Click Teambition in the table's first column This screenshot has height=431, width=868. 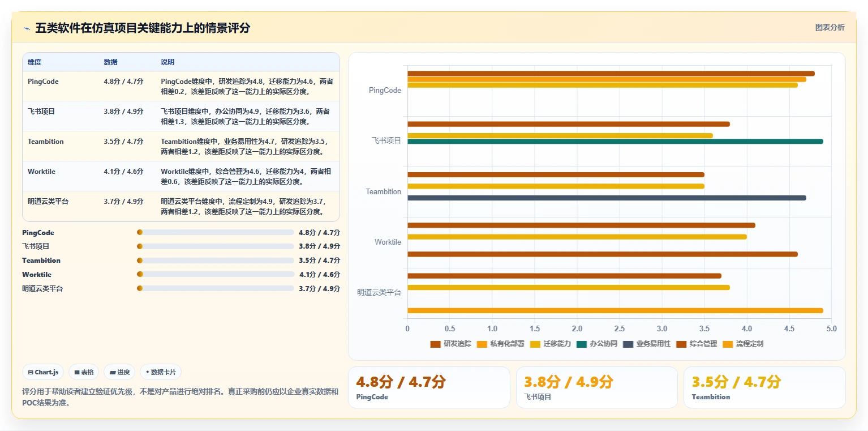[x=46, y=142]
